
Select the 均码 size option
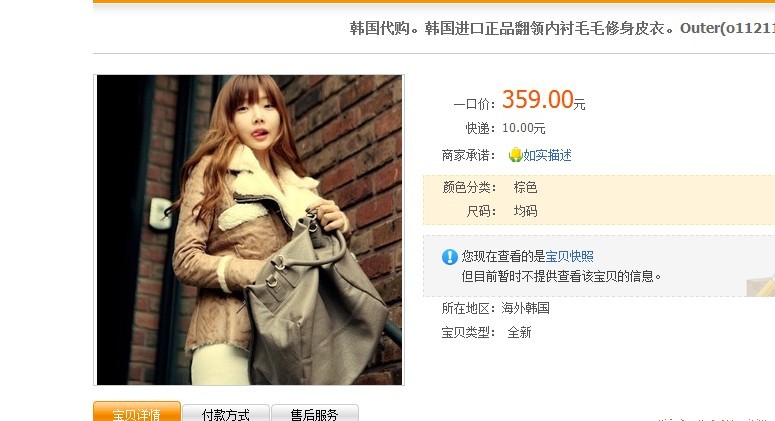pos(525,211)
